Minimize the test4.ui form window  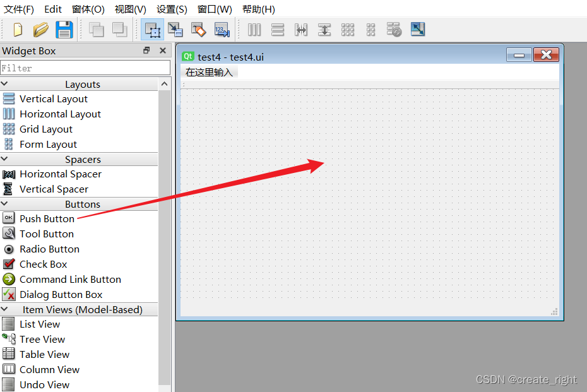(x=519, y=55)
